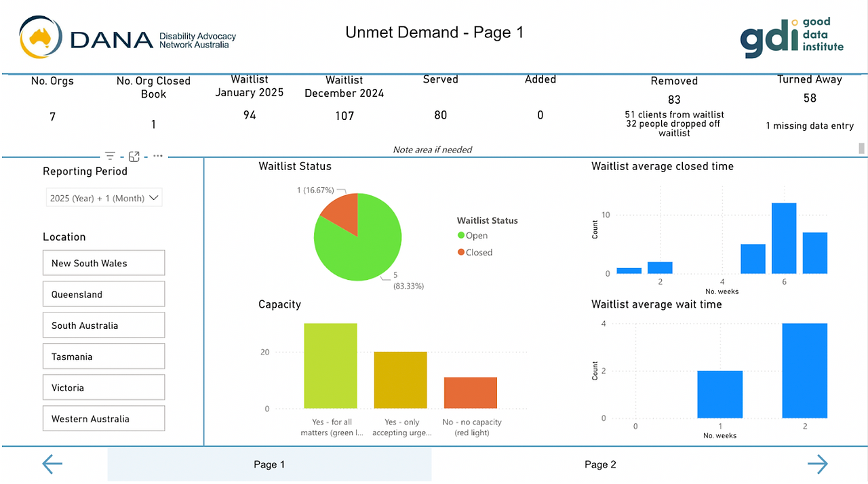Select the Page 1 tab
868x484 pixels.
coord(269,464)
